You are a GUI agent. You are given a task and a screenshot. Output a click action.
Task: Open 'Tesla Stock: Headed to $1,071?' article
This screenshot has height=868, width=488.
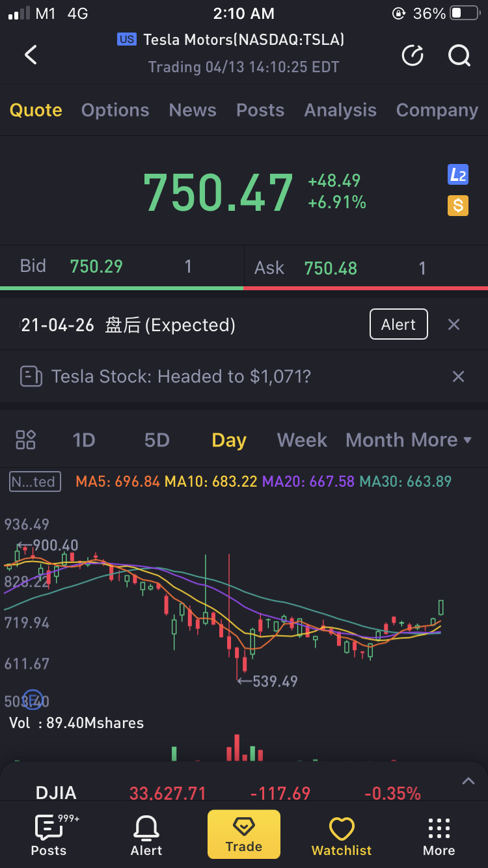pyautogui.click(x=181, y=376)
